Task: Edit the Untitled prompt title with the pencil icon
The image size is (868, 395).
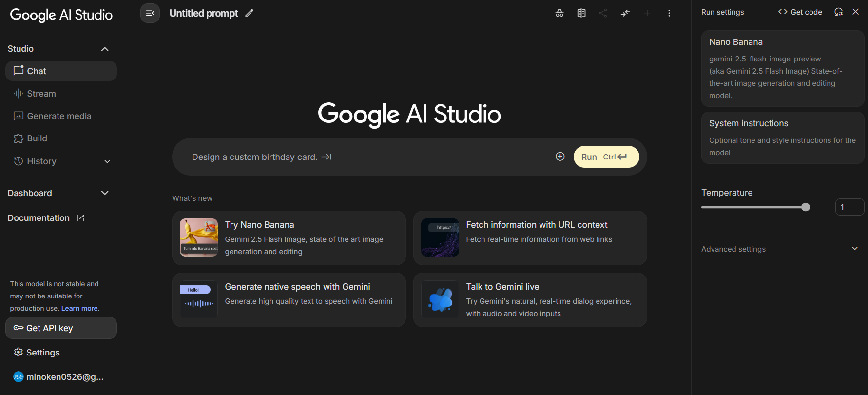Action: coord(249,13)
